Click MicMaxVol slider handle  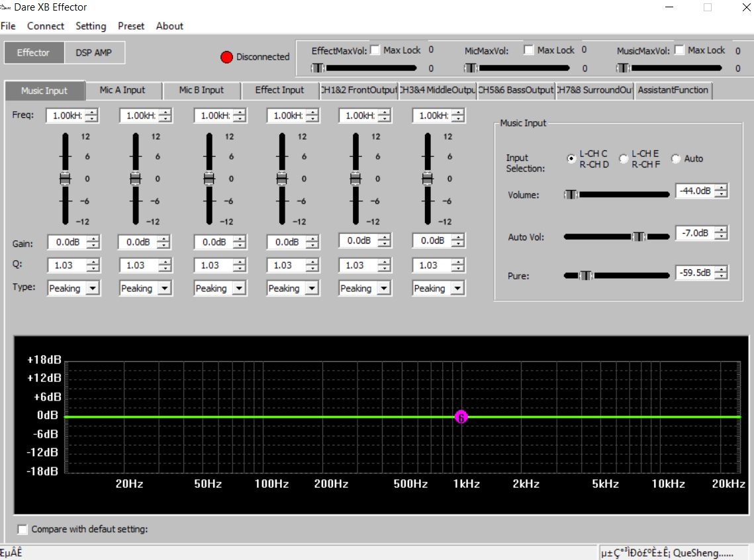pyautogui.click(x=471, y=68)
